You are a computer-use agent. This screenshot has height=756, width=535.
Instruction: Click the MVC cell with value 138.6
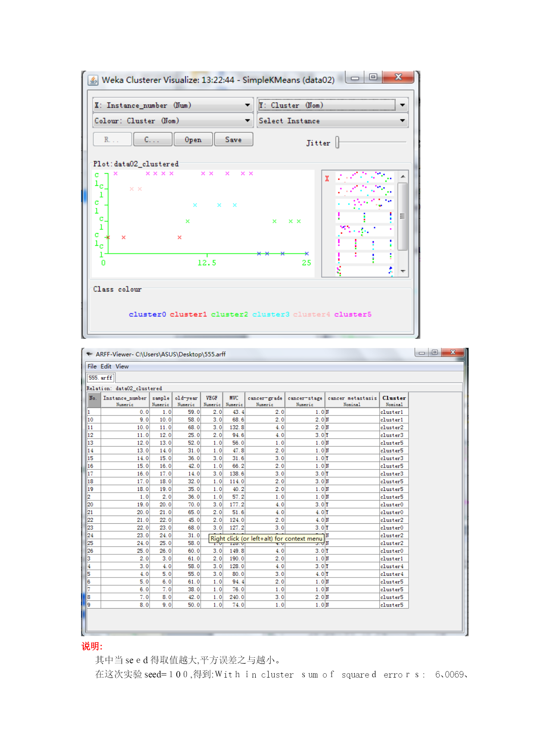234,474
